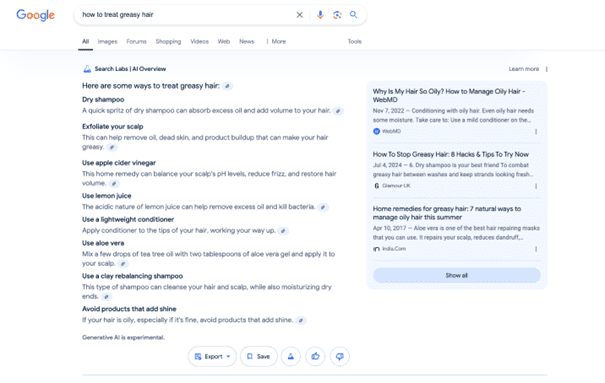
Task: Open 'How To Stop Greasy Hair: 8 Hacks' article
Action: (x=451, y=154)
